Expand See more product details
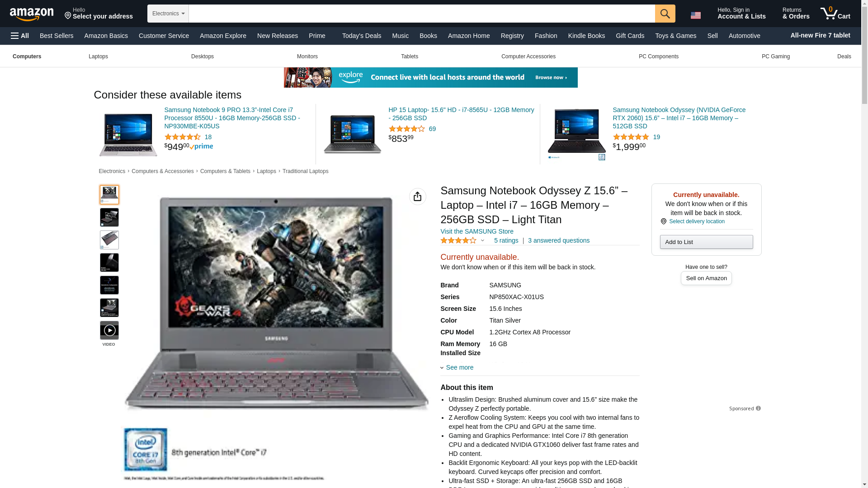868x488 pixels. pyautogui.click(x=457, y=367)
